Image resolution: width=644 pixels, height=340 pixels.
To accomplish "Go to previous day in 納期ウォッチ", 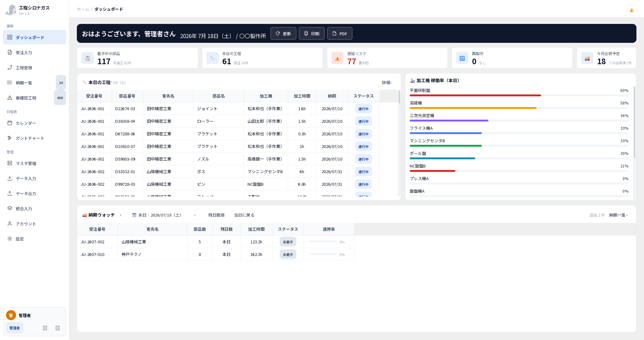I will 121,215.
